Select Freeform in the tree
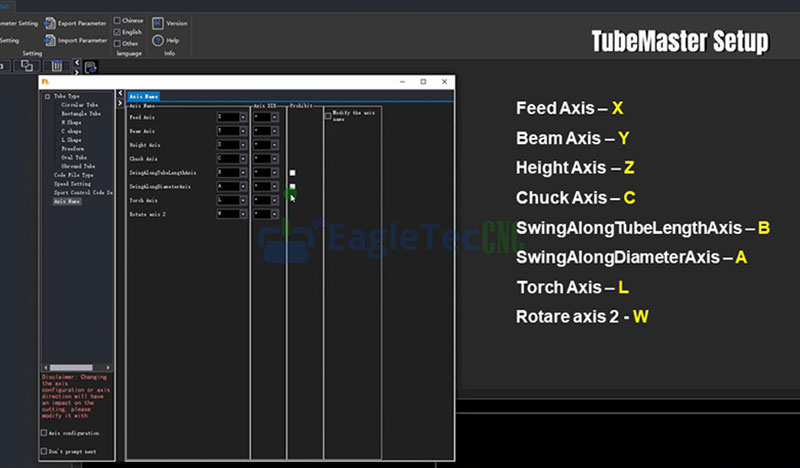This screenshot has height=468, width=800. 72,149
